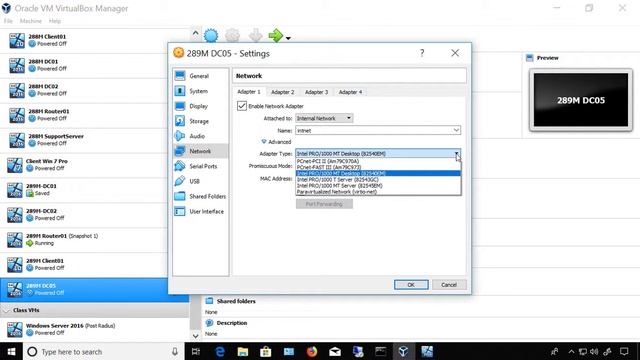Viewport: 640px width, 360px height.
Task: Click the VirtualBox taskbar icon
Action: 403,351
